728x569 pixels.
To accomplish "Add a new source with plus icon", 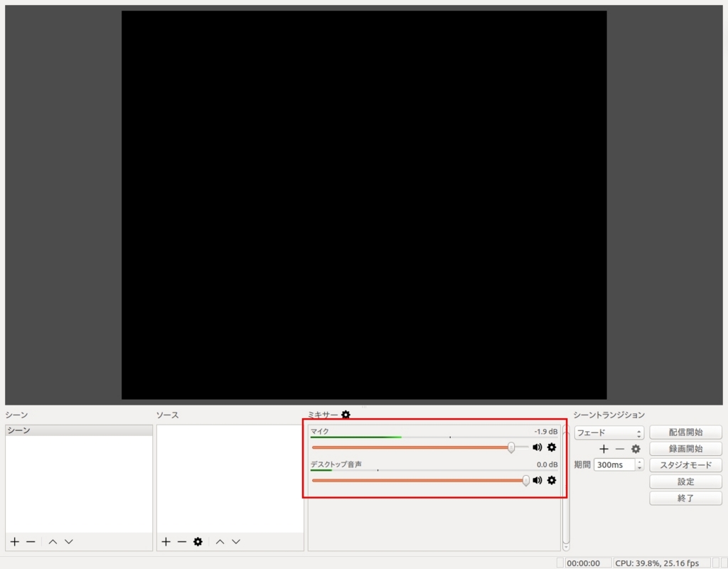I will [x=166, y=541].
